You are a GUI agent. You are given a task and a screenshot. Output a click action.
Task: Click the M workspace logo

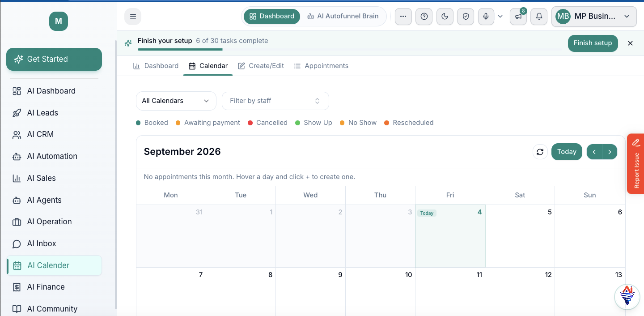[59, 21]
